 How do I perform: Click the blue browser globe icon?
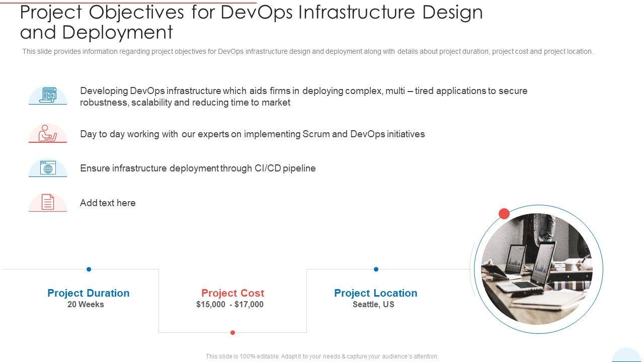pos(48,168)
